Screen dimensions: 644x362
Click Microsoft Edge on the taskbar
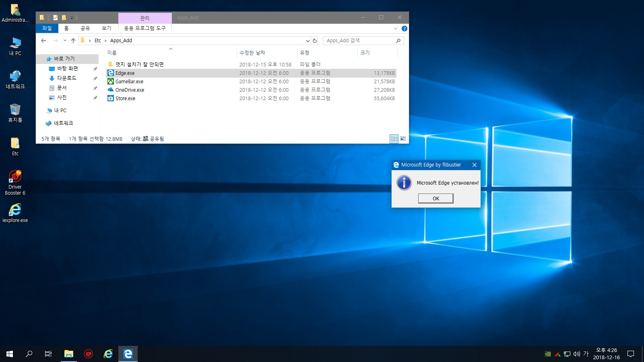(x=128, y=354)
